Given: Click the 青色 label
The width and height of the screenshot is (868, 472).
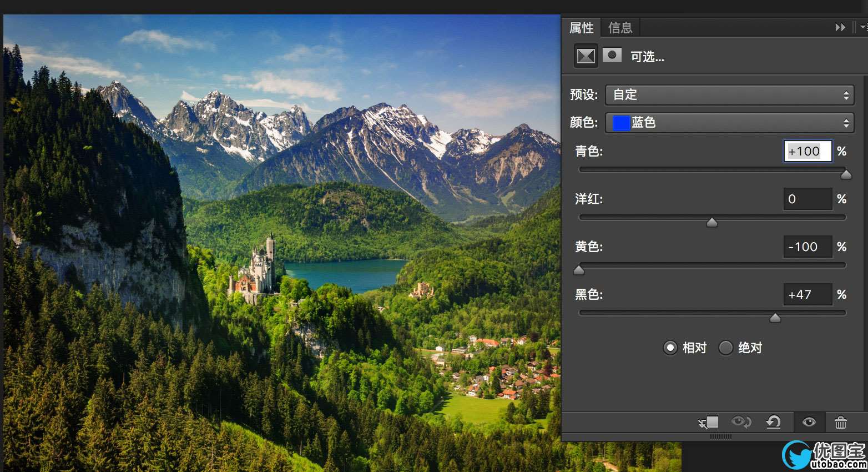Looking at the screenshot, I should (589, 151).
